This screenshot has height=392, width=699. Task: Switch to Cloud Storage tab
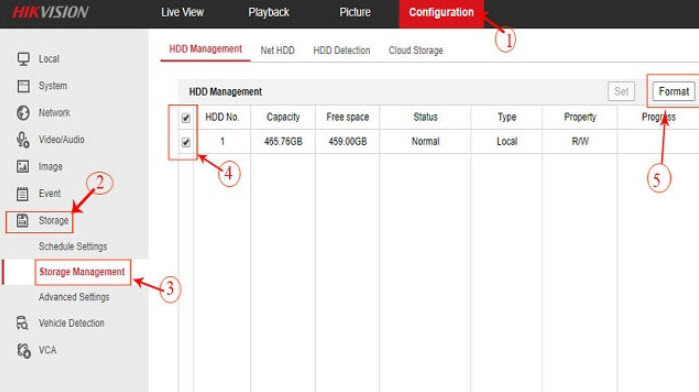pos(415,50)
